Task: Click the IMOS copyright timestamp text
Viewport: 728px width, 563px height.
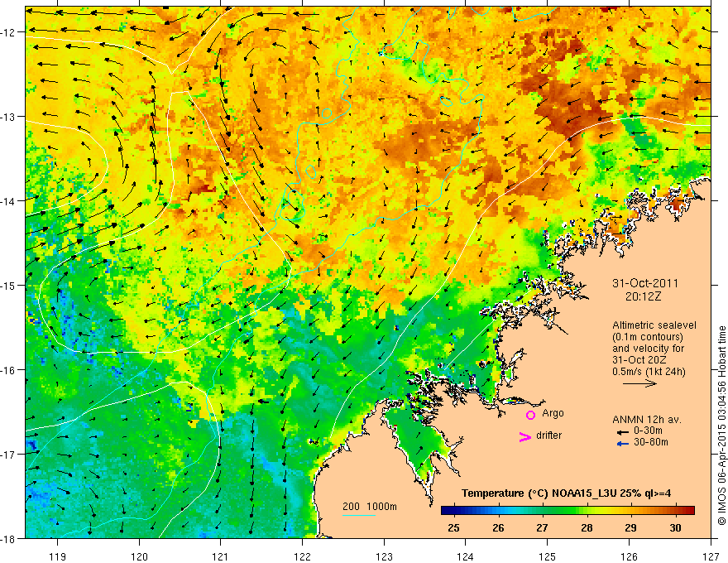Action: (721, 426)
